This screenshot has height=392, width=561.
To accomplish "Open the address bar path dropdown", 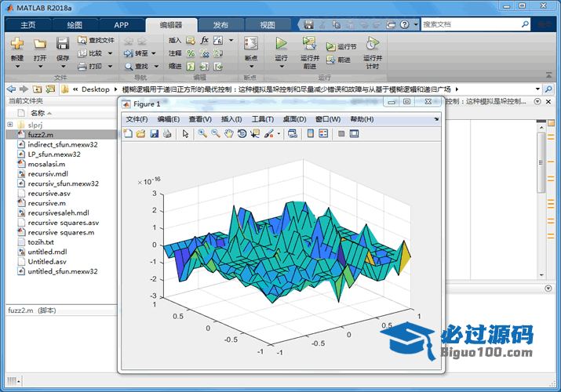I will point(537,89).
